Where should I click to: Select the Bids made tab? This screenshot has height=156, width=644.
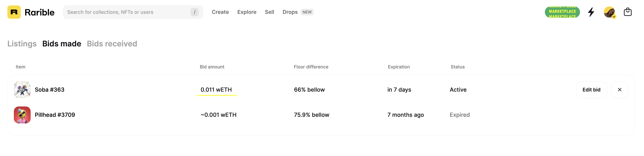(62, 43)
